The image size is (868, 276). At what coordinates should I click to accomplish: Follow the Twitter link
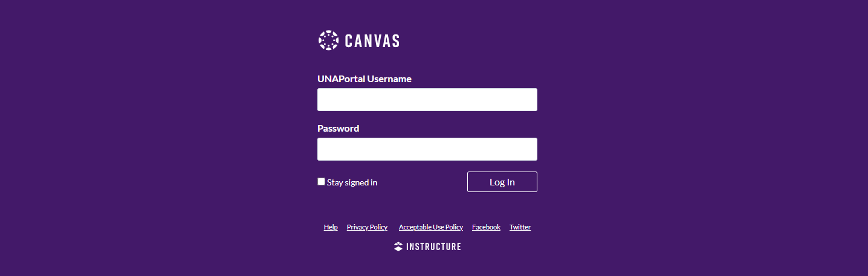(520, 227)
